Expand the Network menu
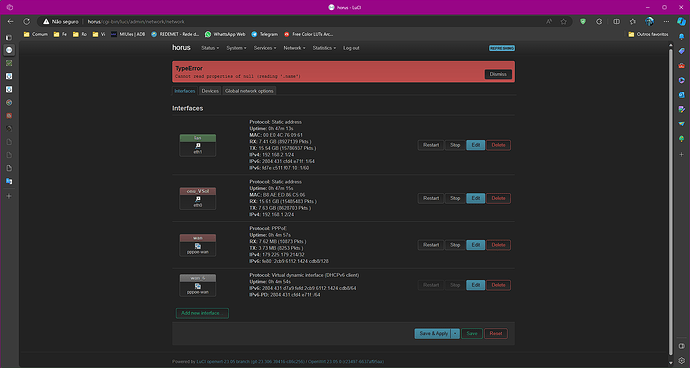This screenshot has height=368, width=690. [294, 48]
